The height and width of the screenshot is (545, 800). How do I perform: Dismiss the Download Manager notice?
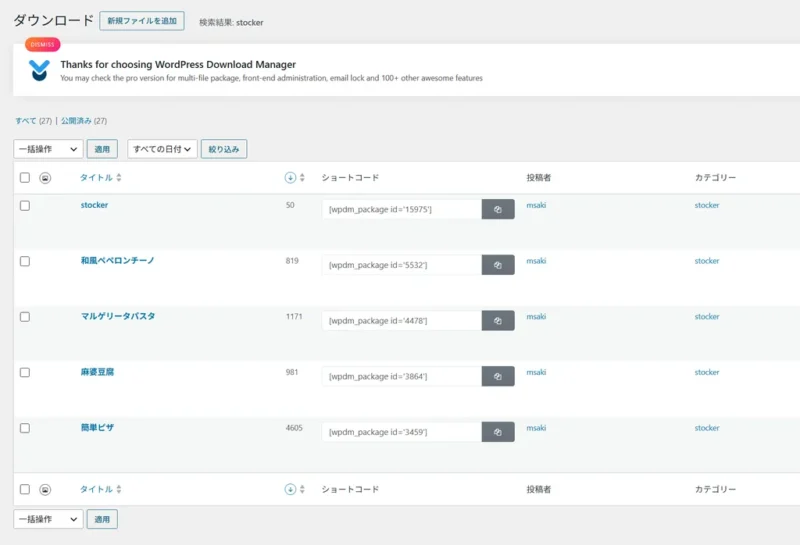(42, 44)
